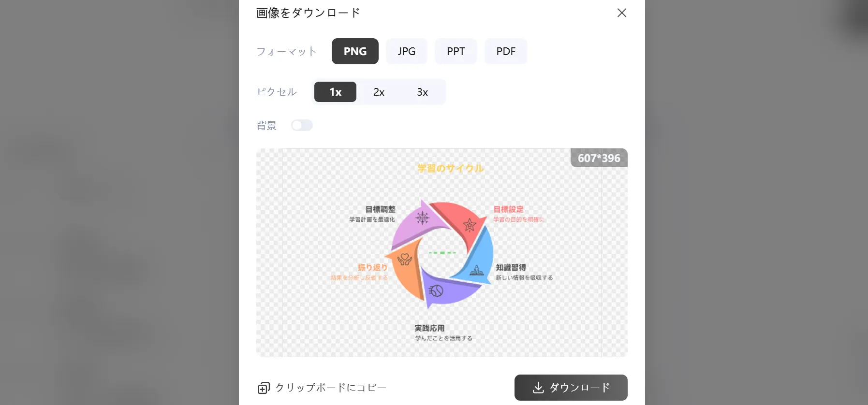Click the 目標設定 label in the diagram
Screen dimensions: 868x405
[508, 209]
